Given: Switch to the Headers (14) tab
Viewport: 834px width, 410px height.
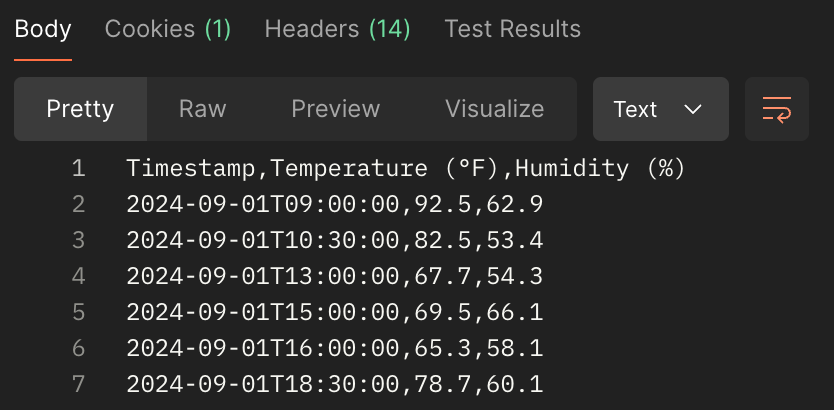Looking at the screenshot, I should (337, 29).
